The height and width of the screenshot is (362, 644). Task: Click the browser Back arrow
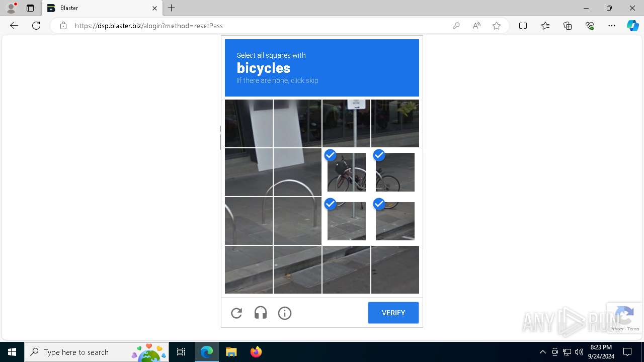pos(14,26)
